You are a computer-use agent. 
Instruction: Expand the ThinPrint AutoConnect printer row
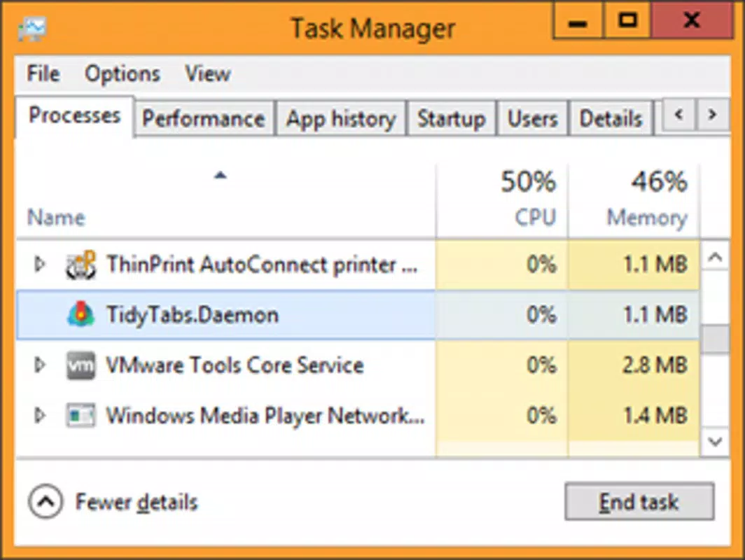pyautogui.click(x=40, y=264)
